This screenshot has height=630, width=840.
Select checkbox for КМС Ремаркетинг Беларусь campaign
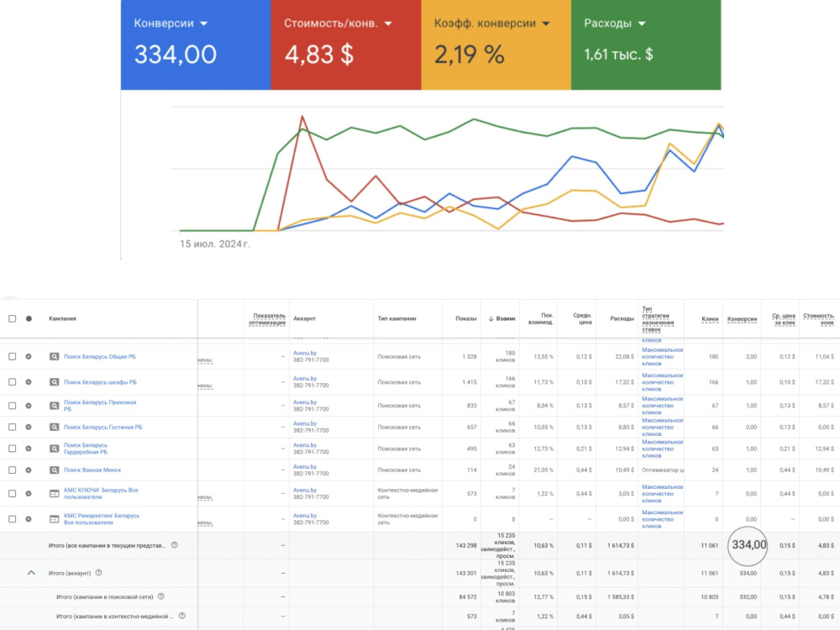tap(13, 519)
